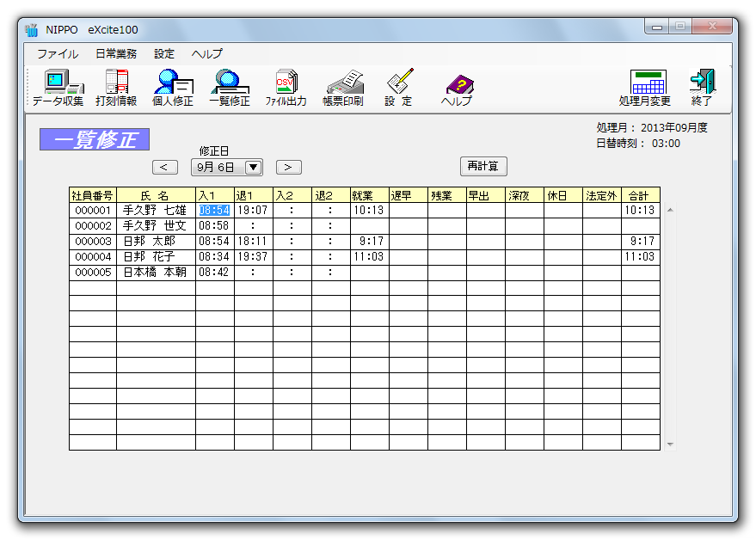Open the 処理月変更 calendar icon

click(x=645, y=87)
